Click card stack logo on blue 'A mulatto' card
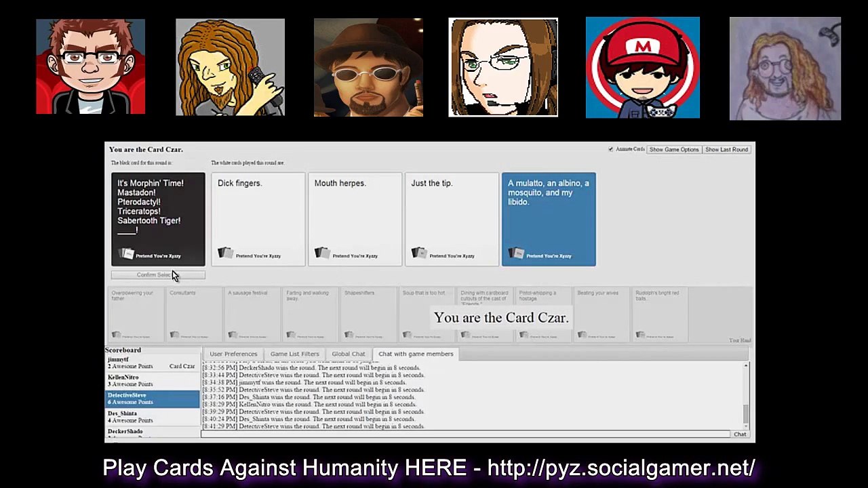Screen dimensions: 868x488 tap(516, 253)
